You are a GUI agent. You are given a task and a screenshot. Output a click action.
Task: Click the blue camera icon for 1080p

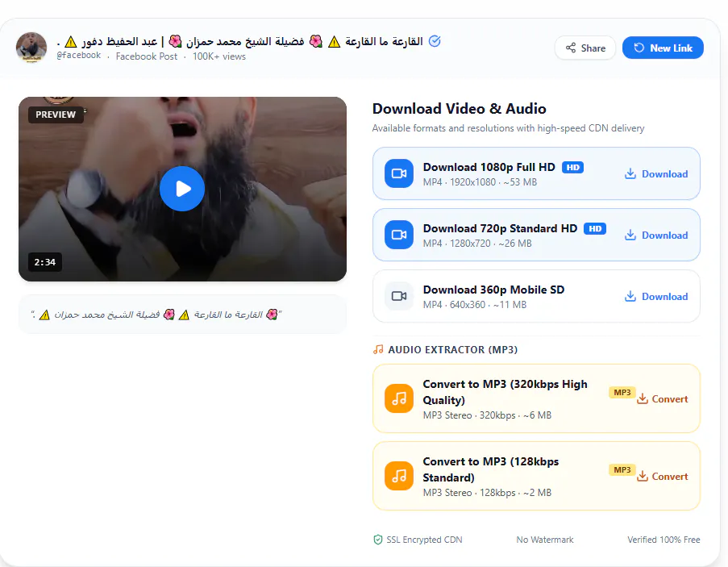(x=399, y=173)
